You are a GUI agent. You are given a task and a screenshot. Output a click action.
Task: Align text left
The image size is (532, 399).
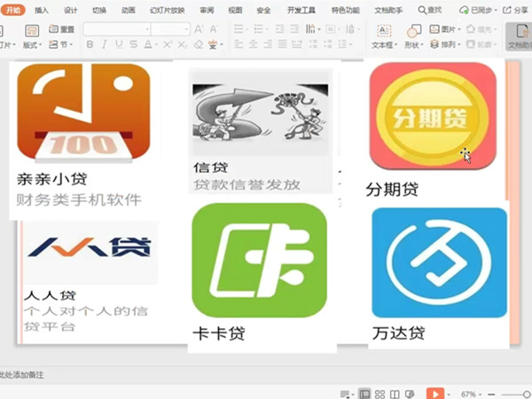239,44
